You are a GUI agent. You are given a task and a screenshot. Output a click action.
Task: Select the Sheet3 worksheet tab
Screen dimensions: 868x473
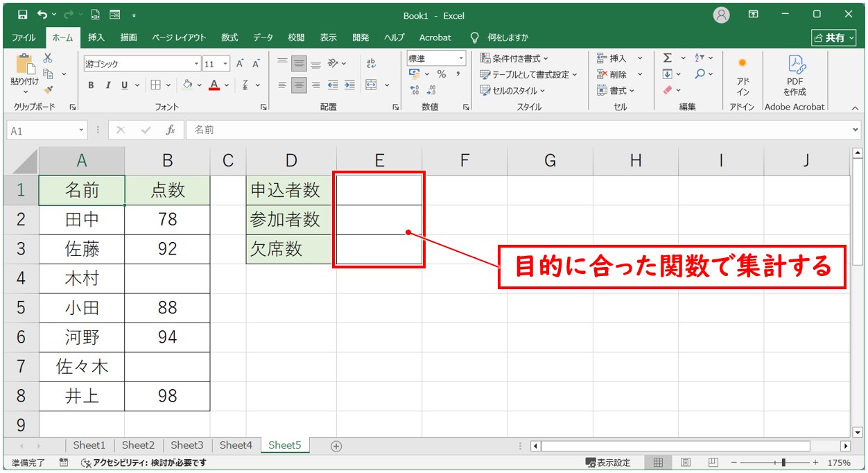coord(187,445)
